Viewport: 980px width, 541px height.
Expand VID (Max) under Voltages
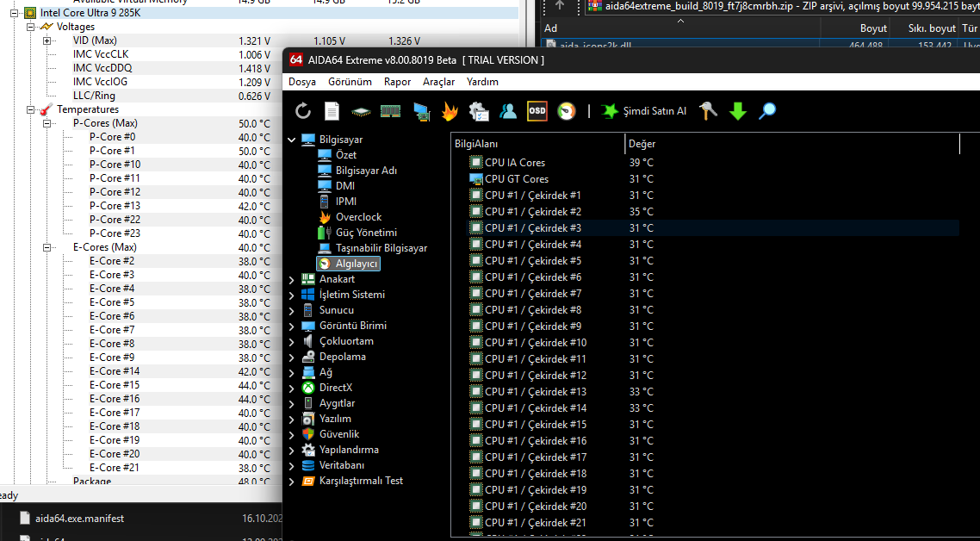(x=47, y=40)
